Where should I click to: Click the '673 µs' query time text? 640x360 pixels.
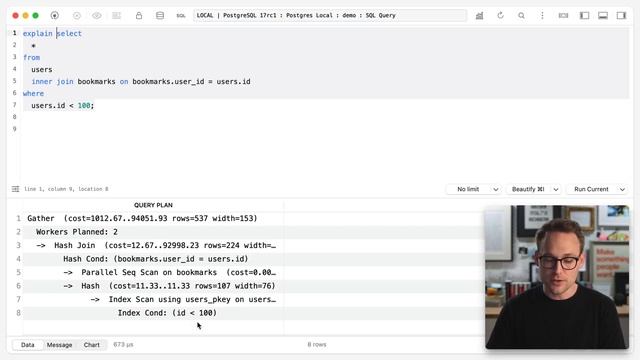(123, 345)
